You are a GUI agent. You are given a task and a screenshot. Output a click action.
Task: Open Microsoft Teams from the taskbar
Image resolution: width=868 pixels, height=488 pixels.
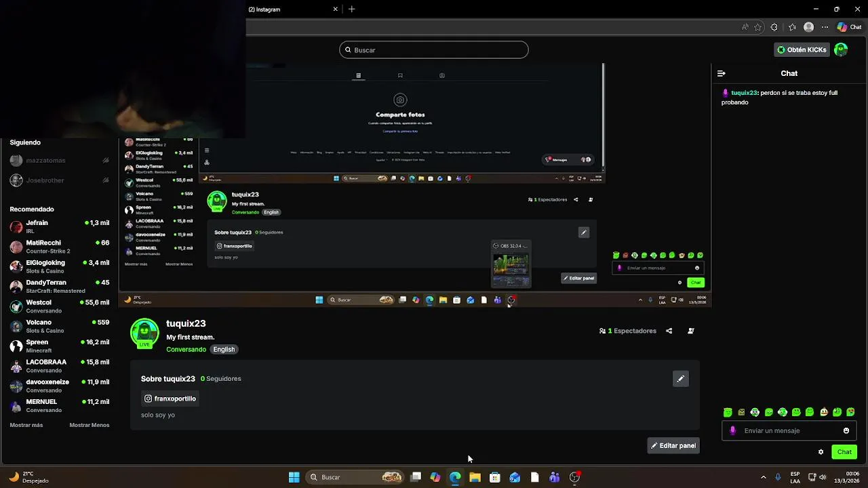point(555,477)
